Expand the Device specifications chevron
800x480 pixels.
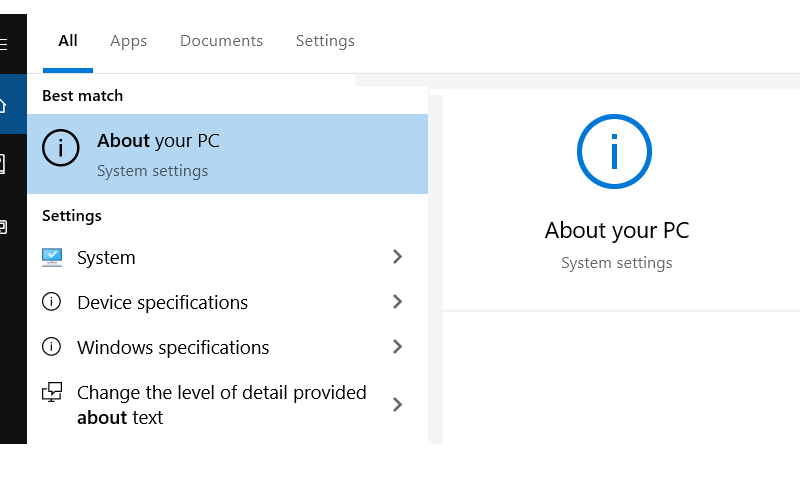click(397, 301)
